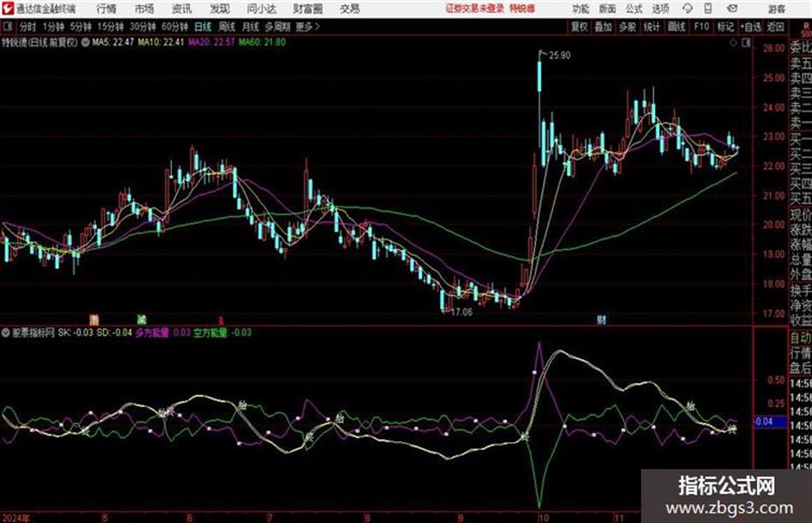Switch to 30分钟 period tab
Viewport: 812px width, 523px height.
click(143, 27)
